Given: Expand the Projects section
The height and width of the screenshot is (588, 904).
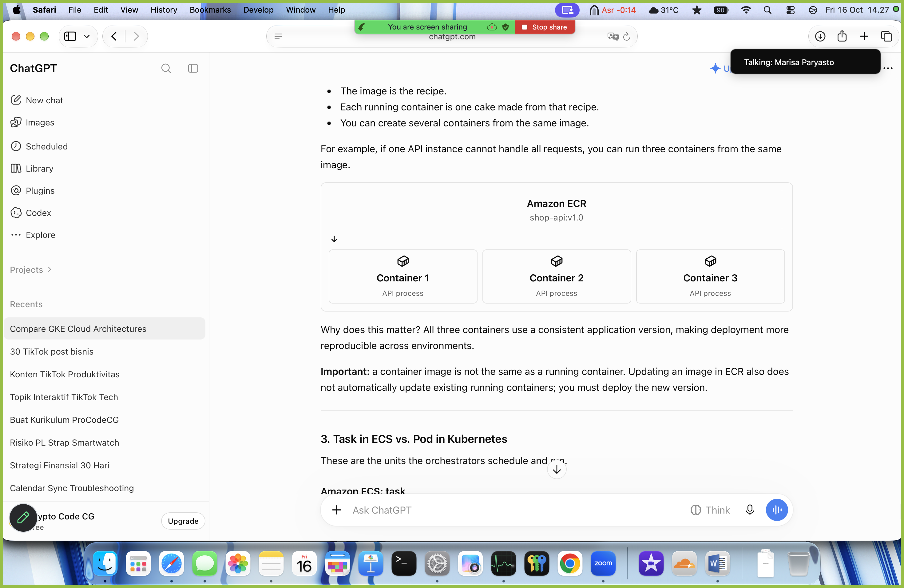Looking at the screenshot, I should point(31,270).
